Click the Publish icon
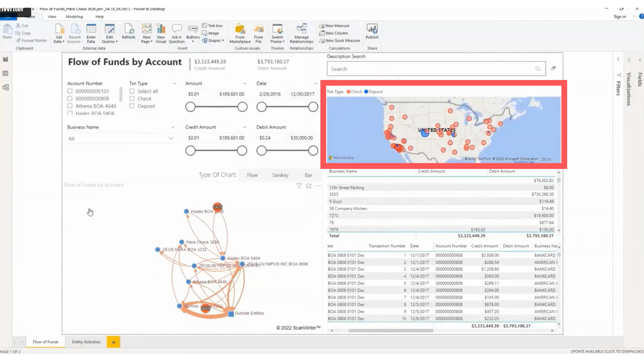Image resolution: width=644 pixels, height=362 pixels. [x=372, y=29]
